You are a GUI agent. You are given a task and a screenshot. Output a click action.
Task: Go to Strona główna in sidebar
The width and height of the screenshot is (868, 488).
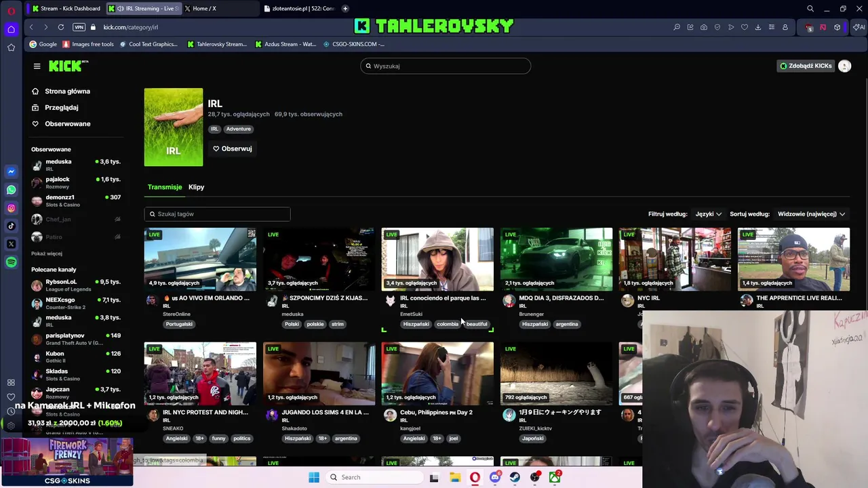(67, 91)
